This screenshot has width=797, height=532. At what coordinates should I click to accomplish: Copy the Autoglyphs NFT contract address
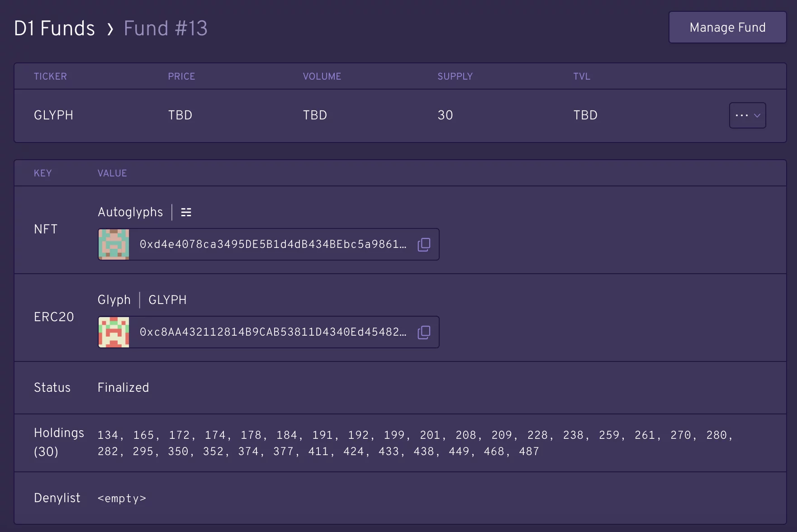point(424,245)
